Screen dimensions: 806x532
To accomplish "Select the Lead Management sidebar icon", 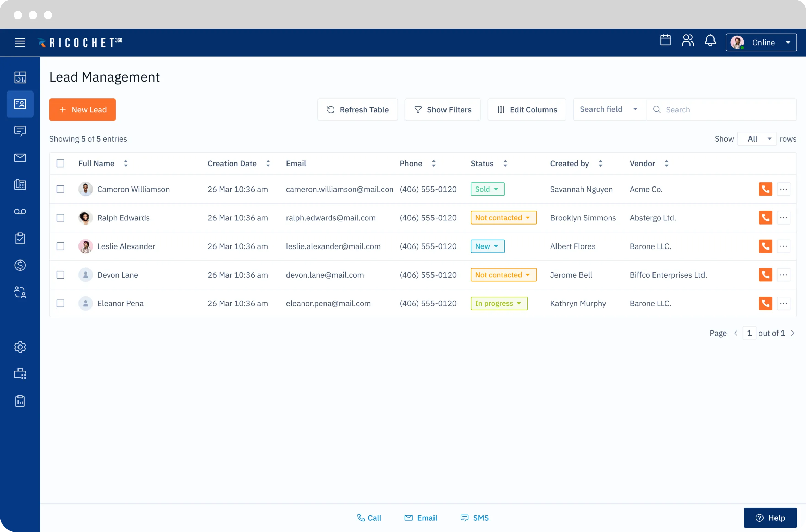I will click(20, 104).
